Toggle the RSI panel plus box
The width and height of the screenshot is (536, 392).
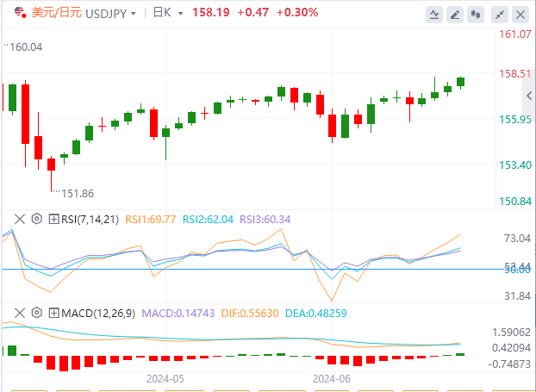pos(53,219)
